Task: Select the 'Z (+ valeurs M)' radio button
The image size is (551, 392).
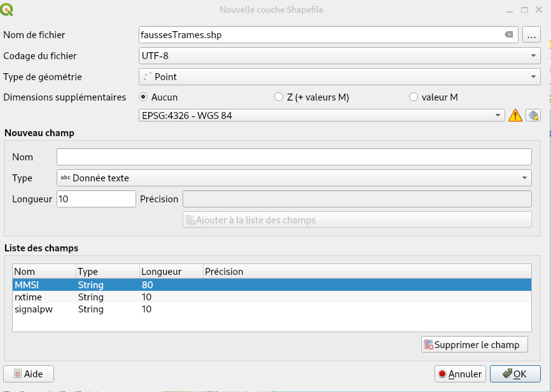Action: [x=279, y=97]
